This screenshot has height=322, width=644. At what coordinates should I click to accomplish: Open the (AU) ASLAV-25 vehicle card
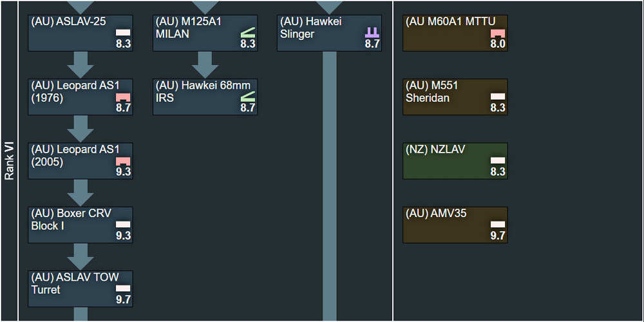(80, 33)
